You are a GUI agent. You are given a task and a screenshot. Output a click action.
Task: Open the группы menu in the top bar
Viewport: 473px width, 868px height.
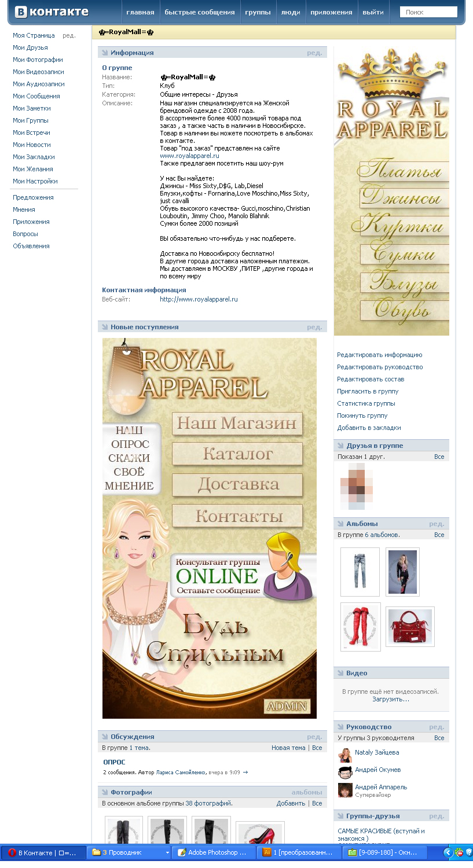coord(257,11)
